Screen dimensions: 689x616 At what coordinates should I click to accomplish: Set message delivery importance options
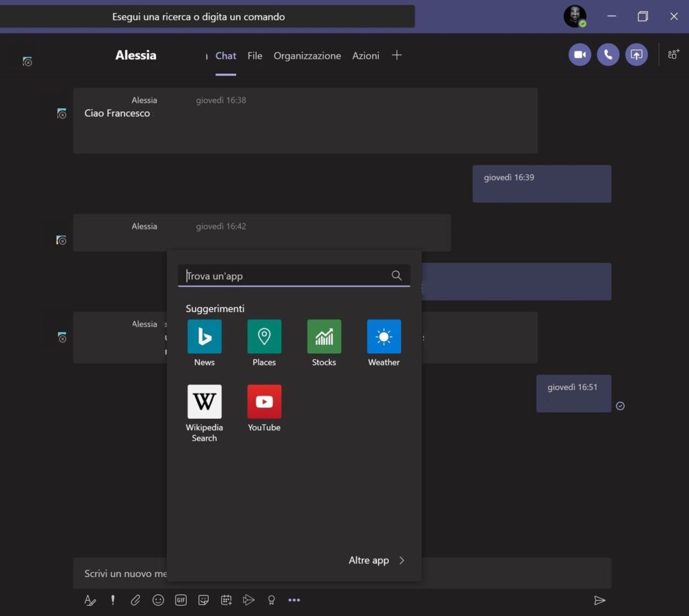point(113,600)
